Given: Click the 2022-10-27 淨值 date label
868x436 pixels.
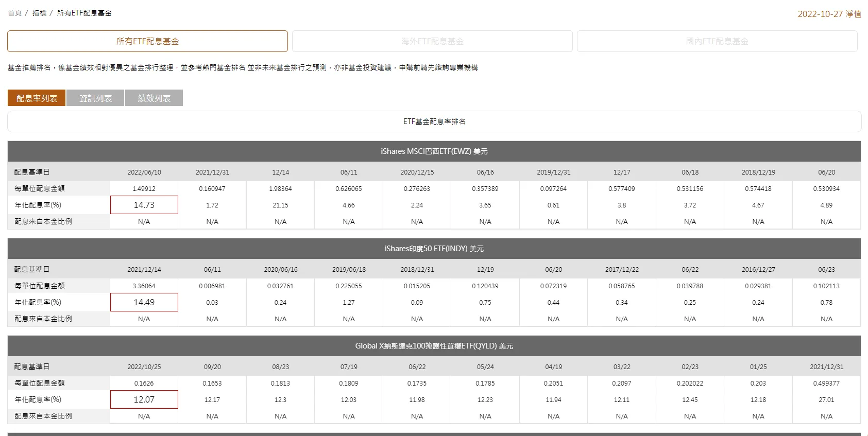Looking at the screenshot, I should tap(829, 14).
